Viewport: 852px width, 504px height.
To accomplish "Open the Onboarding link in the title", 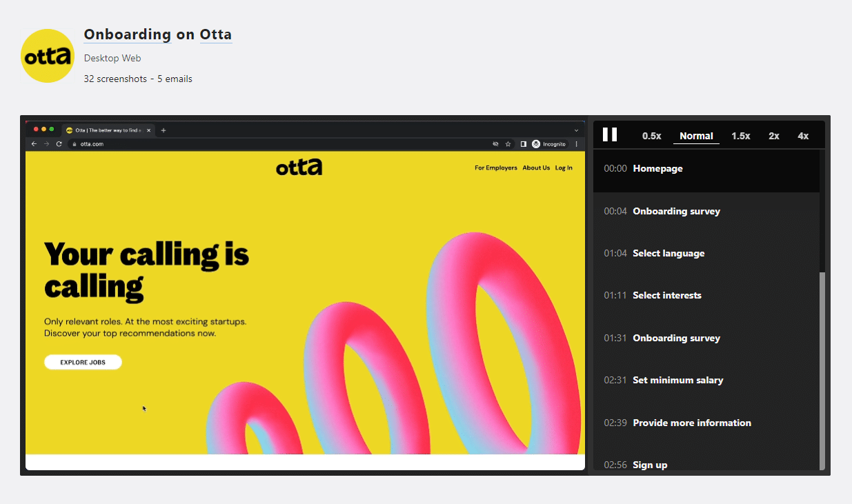I will pos(128,34).
